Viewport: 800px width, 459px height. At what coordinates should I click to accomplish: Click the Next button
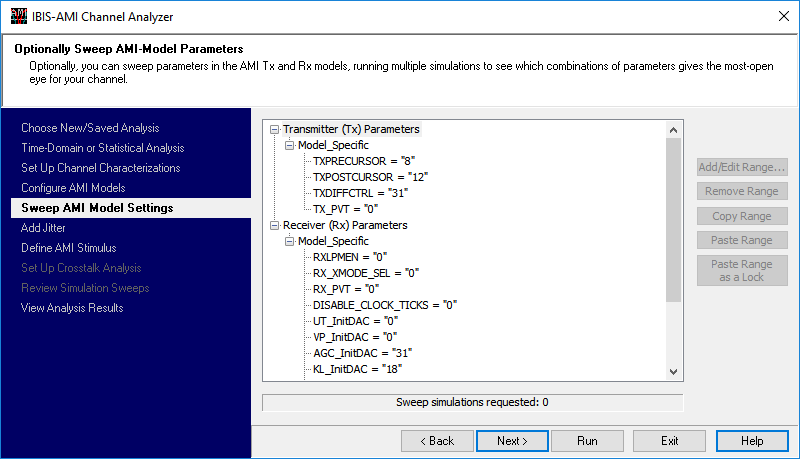(x=513, y=441)
